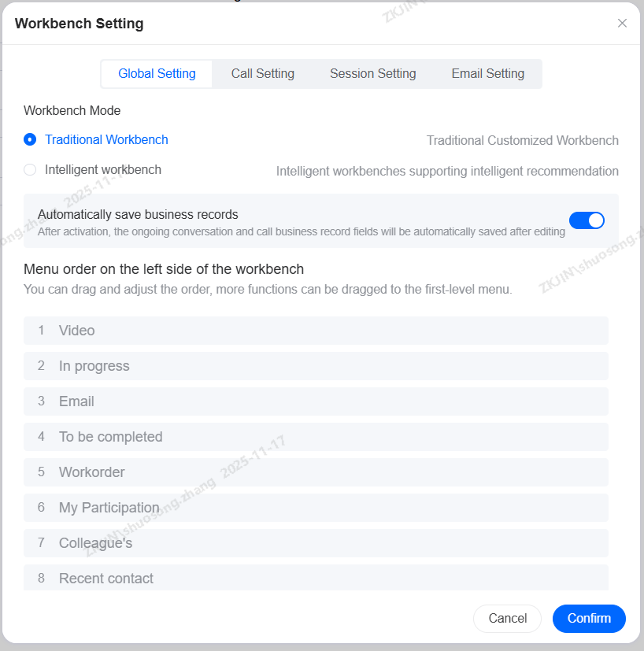Select the Email menu order row
Image resolution: width=644 pixels, height=651 pixels.
[316, 401]
